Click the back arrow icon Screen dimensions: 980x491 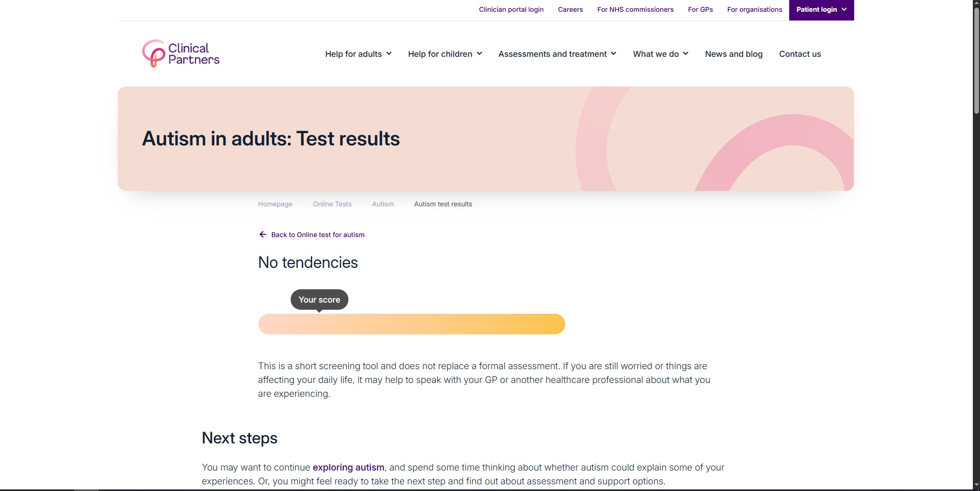tap(263, 234)
